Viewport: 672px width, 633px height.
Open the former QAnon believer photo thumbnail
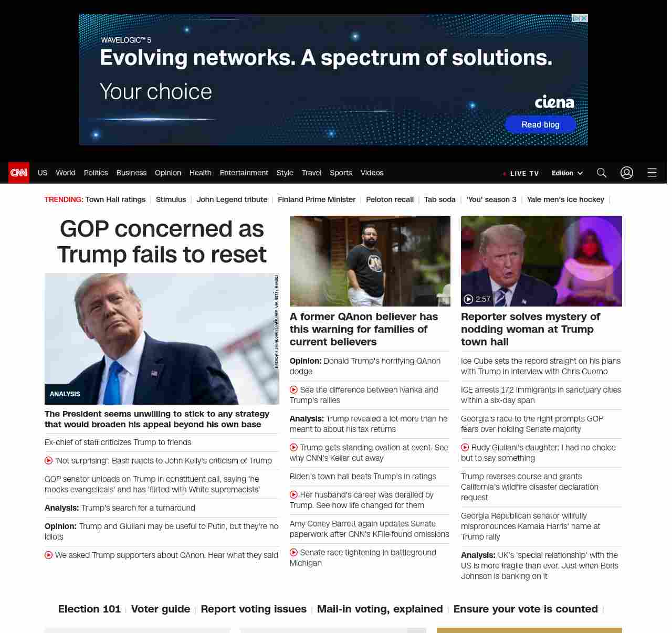click(x=370, y=261)
